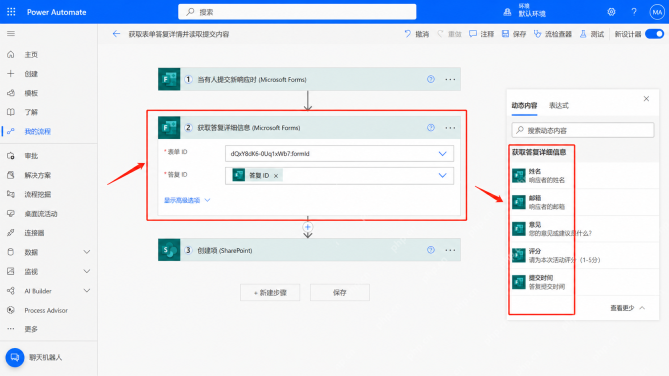Screen dimensions: 669x376
Task: Click 撤消 undo in toolbar
Action: (x=416, y=34)
